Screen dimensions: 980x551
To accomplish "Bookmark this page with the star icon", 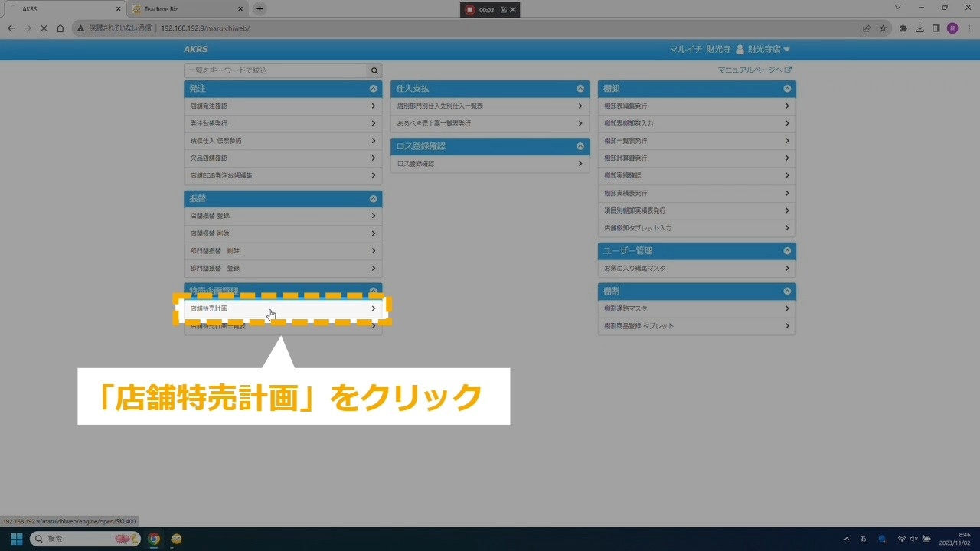I will (883, 28).
